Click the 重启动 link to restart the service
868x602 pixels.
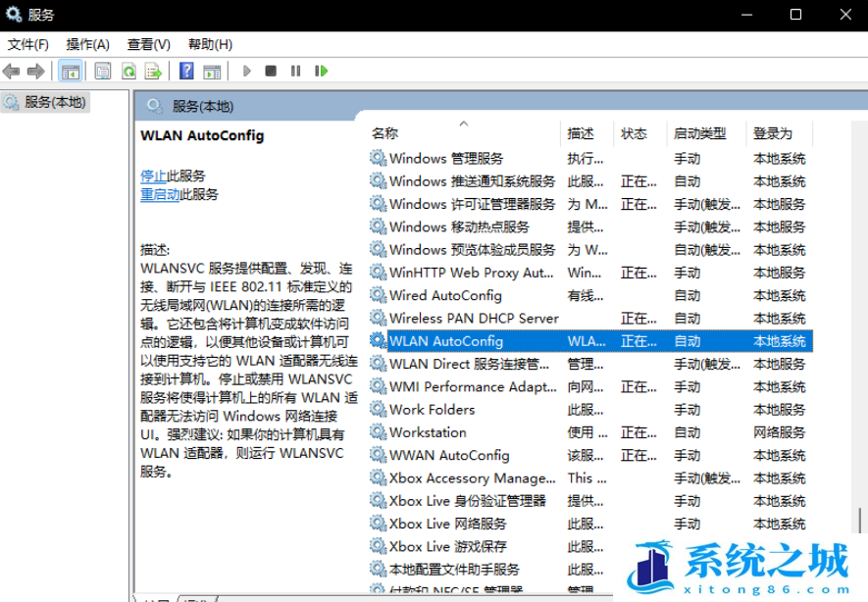click(160, 194)
